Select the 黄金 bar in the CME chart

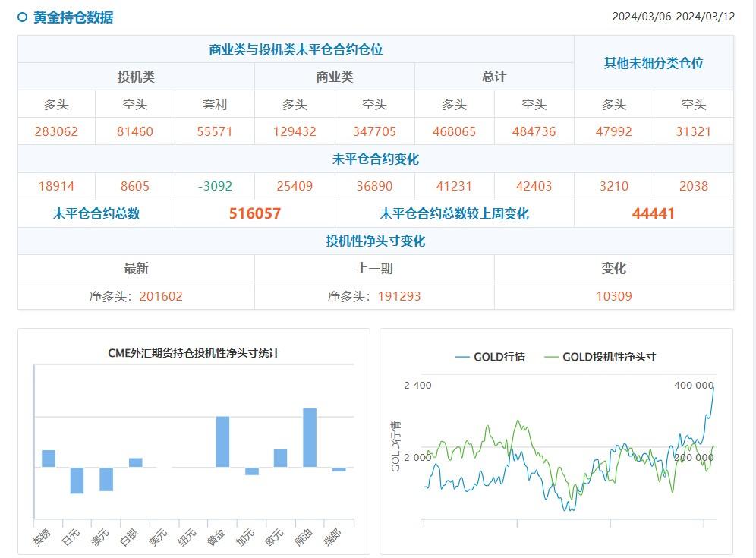223,440
